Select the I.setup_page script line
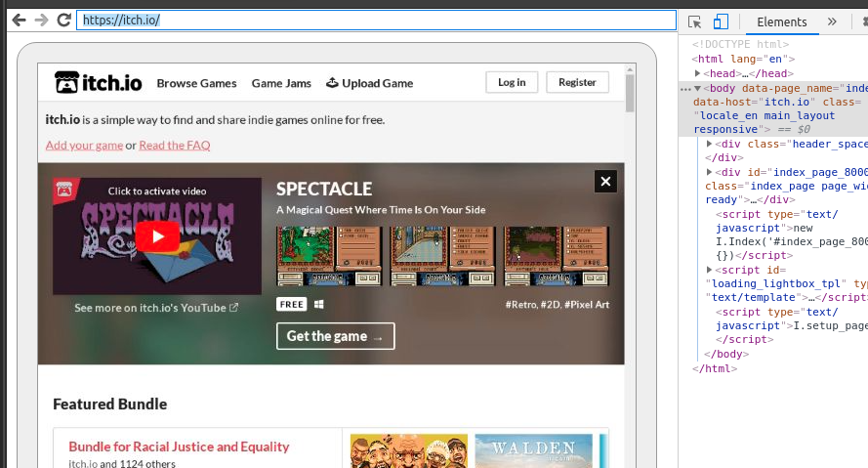This screenshot has width=868, height=468. pyautogui.click(x=792, y=325)
